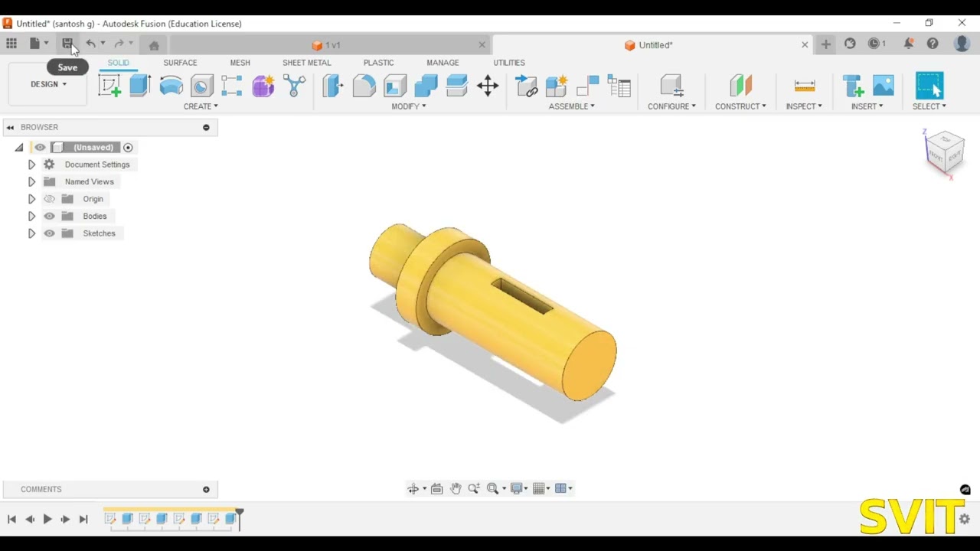This screenshot has height=551, width=980.
Task: Click the ViewCube
Action: (x=945, y=152)
